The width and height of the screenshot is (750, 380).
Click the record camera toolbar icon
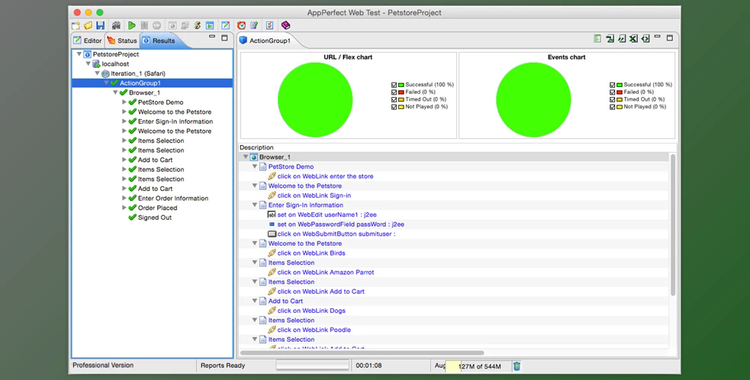[x=116, y=25]
